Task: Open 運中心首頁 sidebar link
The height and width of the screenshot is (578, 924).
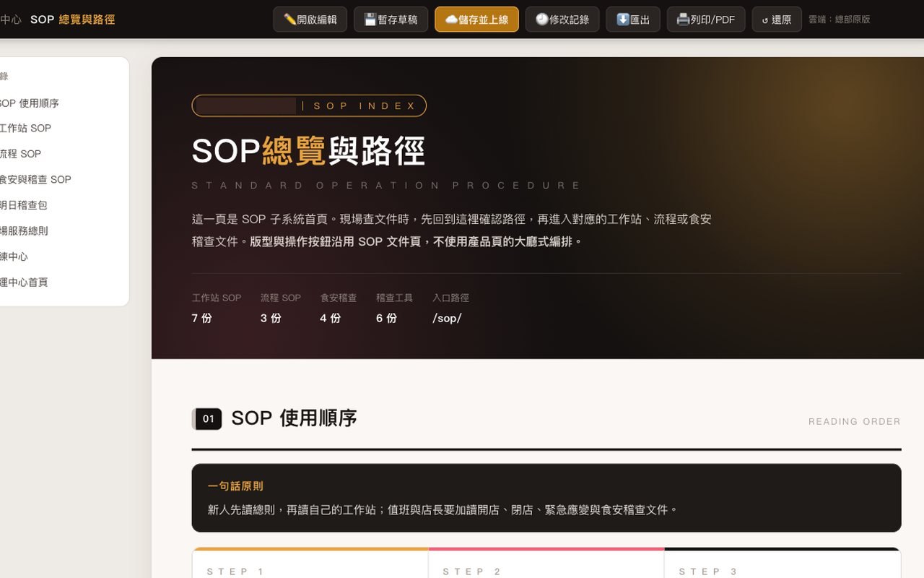Action: click(x=24, y=282)
